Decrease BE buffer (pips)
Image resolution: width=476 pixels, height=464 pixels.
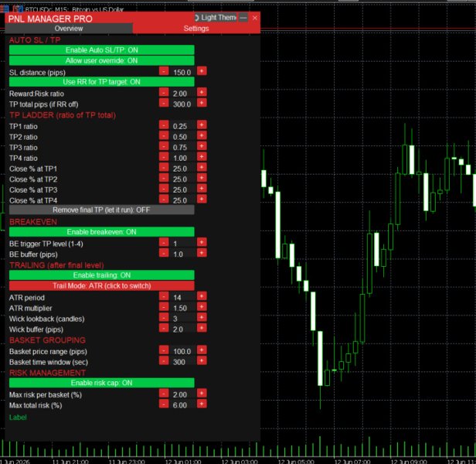pyautogui.click(x=164, y=253)
